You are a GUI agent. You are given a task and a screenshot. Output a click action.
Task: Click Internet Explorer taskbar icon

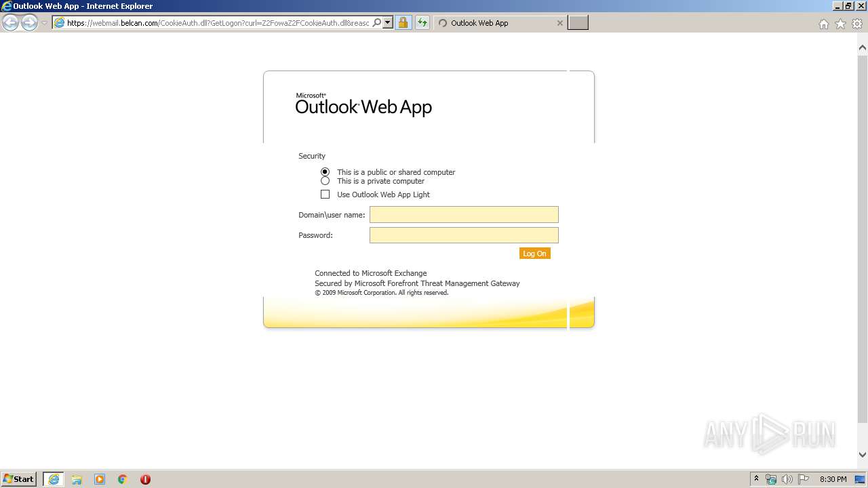point(54,479)
